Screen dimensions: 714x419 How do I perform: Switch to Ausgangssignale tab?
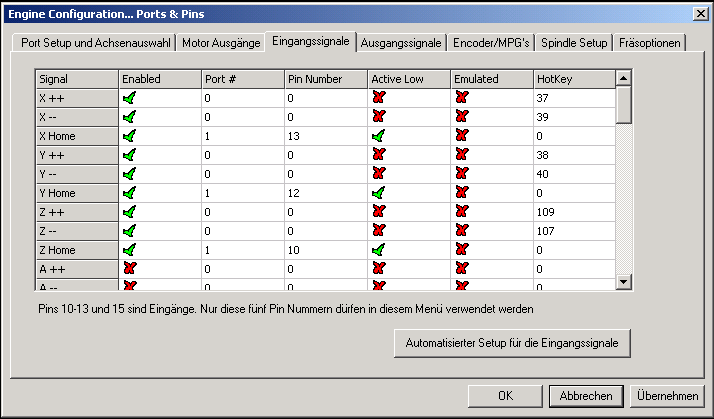click(401, 43)
